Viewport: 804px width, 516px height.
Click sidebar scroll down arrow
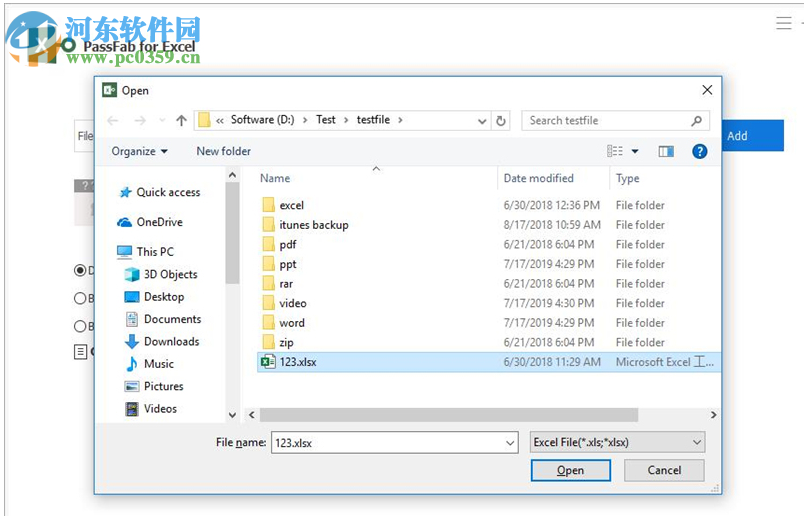point(232,415)
